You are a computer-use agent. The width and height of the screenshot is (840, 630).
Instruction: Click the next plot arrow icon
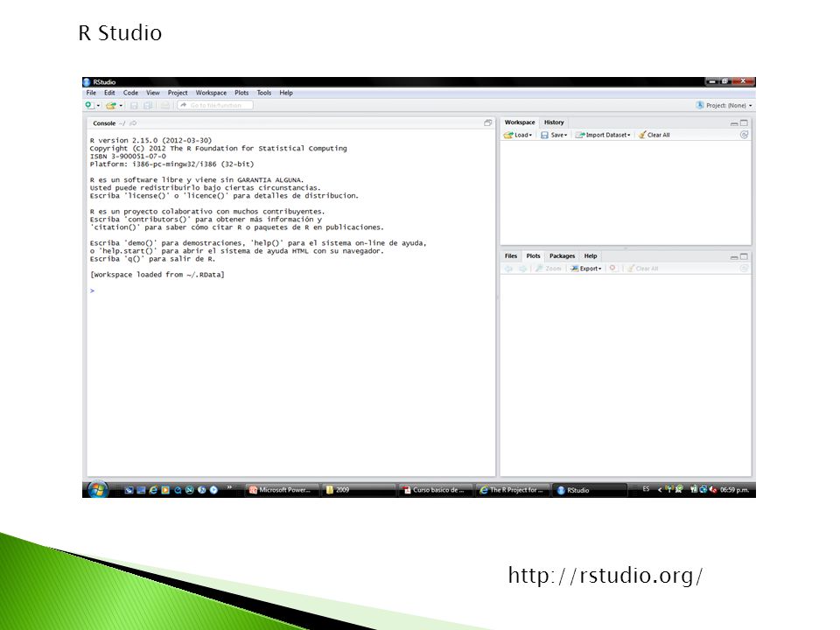tap(522, 269)
